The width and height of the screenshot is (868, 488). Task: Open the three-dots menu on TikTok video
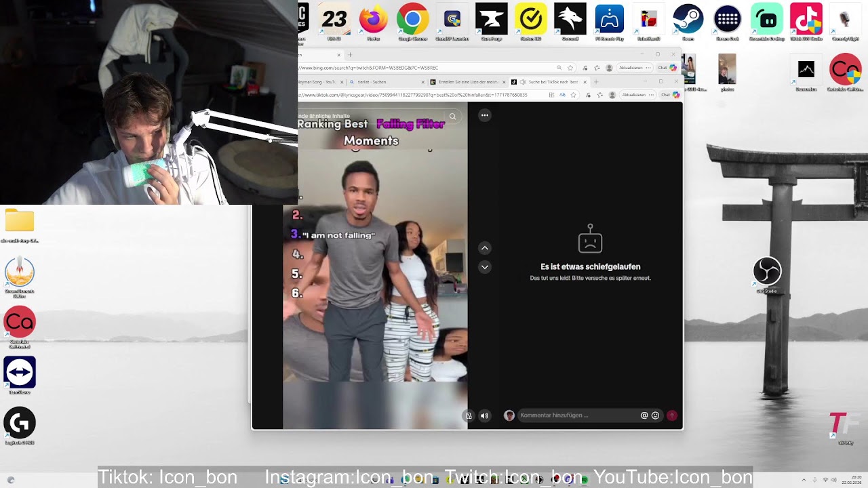tap(484, 115)
